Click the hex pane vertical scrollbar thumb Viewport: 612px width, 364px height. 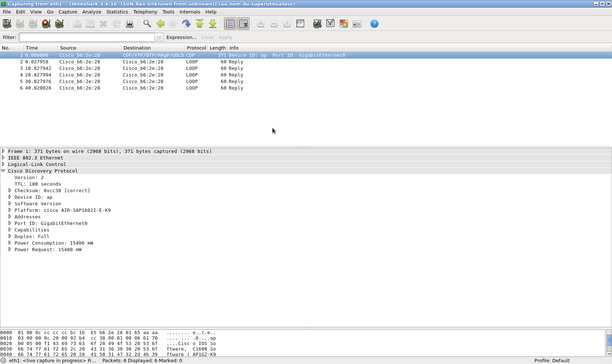[609, 340]
